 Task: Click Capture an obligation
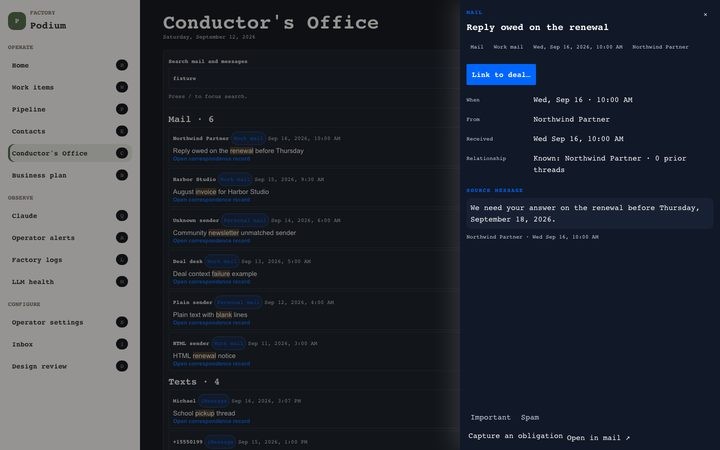515,436
